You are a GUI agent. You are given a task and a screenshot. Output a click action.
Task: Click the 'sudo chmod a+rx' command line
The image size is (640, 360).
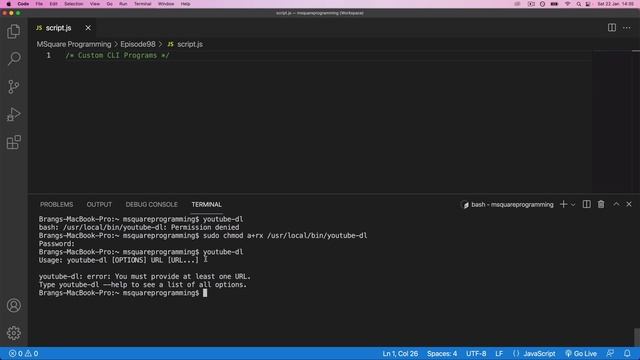(203, 236)
